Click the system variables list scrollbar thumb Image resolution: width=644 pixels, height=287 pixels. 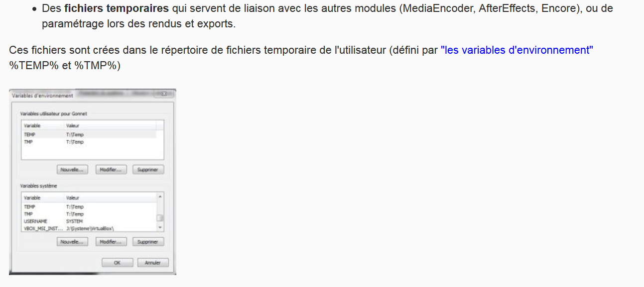pos(160,218)
